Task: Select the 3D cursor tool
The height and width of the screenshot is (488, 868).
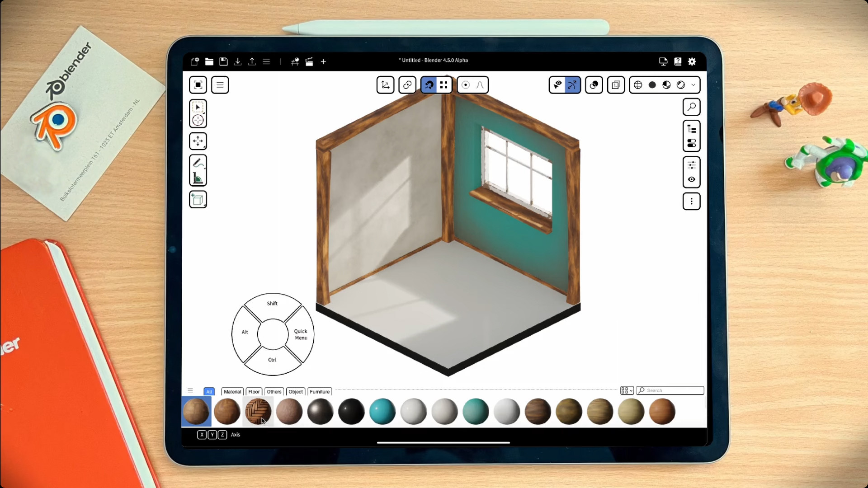Action: pyautogui.click(x=198, y=120)
